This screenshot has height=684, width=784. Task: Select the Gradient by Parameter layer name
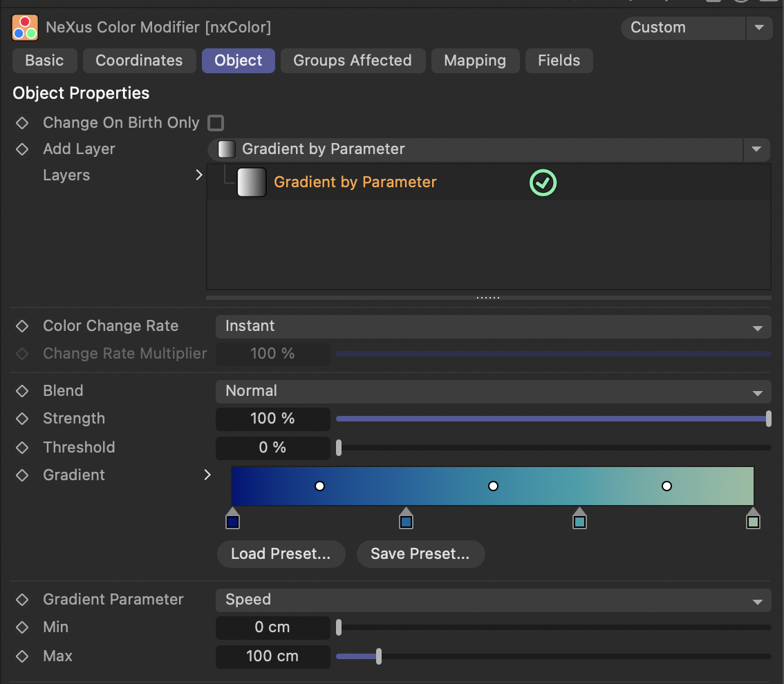pos(355,182)
